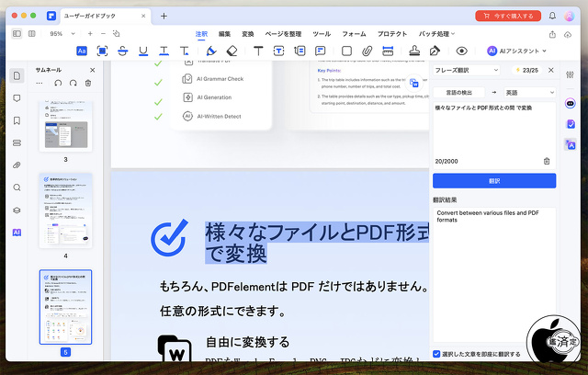Image resolution: width=588 pixels, height=375 pixels.
Task: Click the share icon in toolbar
Action: click(552, 34)
